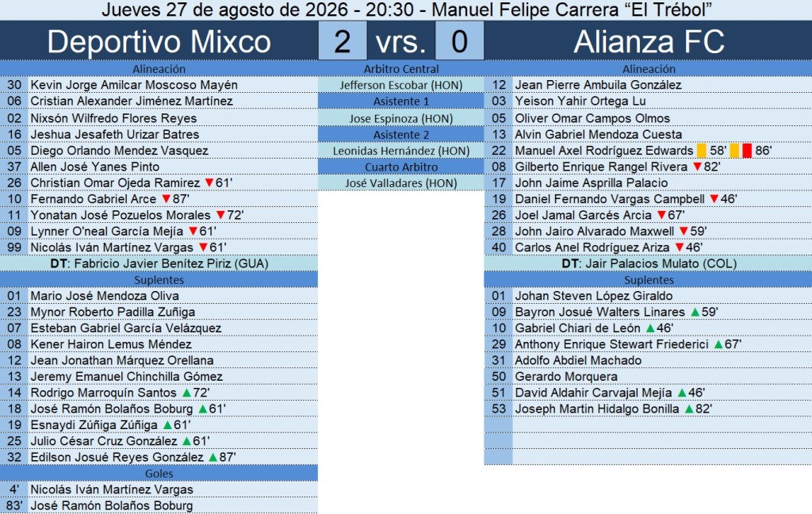Screen dimensions: 812x514
Task: Click the green arrow beside Anthony Enrique Stewart Friederici
Action: coord(718,344)
